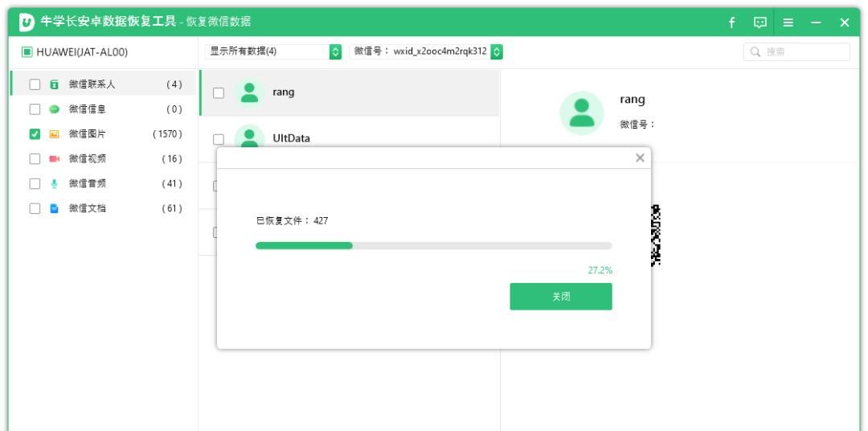Click the (41) count next to 微信音频

172,183
